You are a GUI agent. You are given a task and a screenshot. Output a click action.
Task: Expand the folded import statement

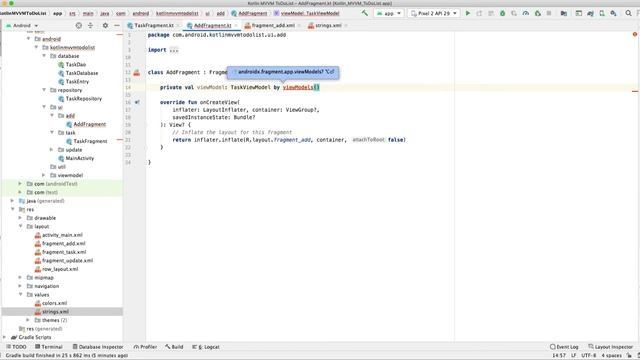(x=174, y=50)
